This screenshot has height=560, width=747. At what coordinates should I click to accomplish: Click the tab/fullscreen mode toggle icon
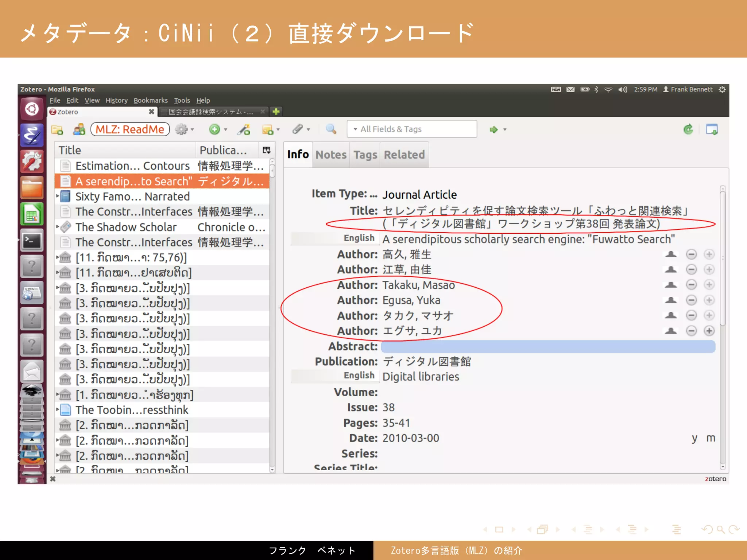(712, 129)
